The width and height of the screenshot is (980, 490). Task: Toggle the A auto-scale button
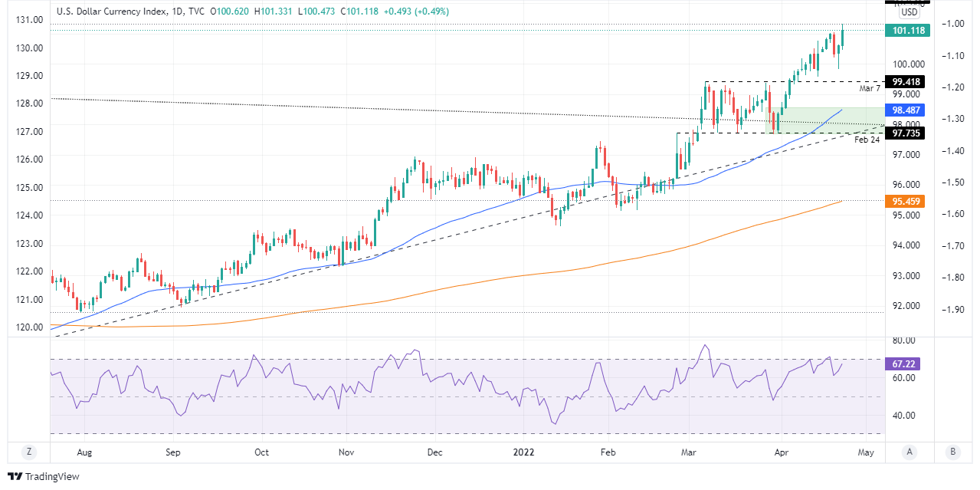click(910, 452)
